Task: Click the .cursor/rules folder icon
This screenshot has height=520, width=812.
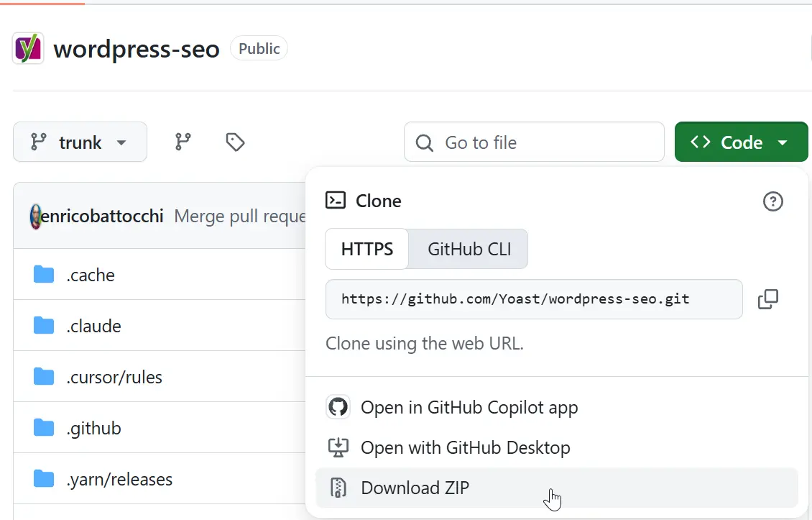Action: coord(44,377)
